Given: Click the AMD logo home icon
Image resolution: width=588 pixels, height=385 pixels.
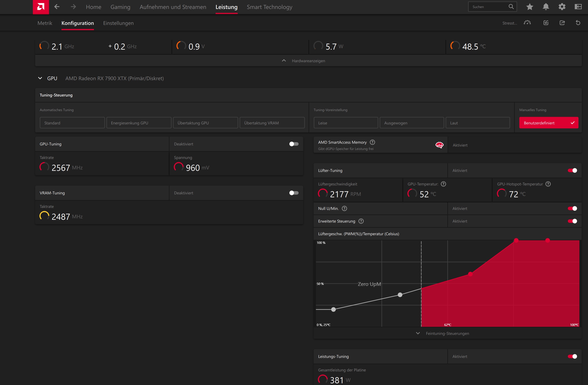Looking at the screenshot, I should pos(41,7).
